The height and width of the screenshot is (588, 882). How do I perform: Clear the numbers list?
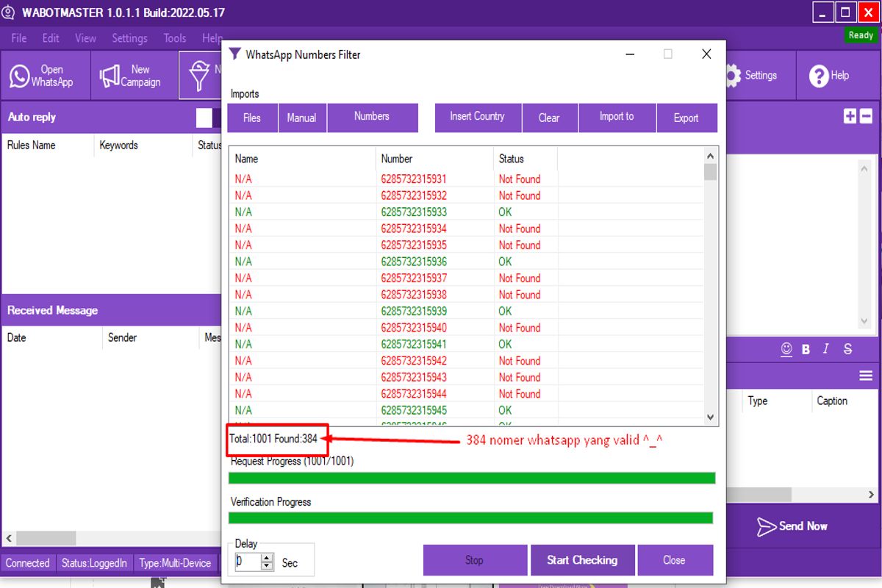click(x=549, y=118)
